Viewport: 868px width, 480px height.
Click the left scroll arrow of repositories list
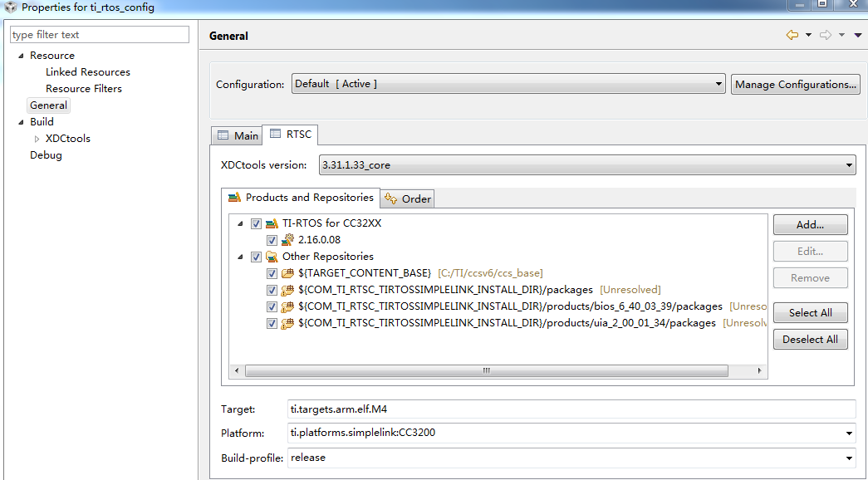(x=237, y=370)
